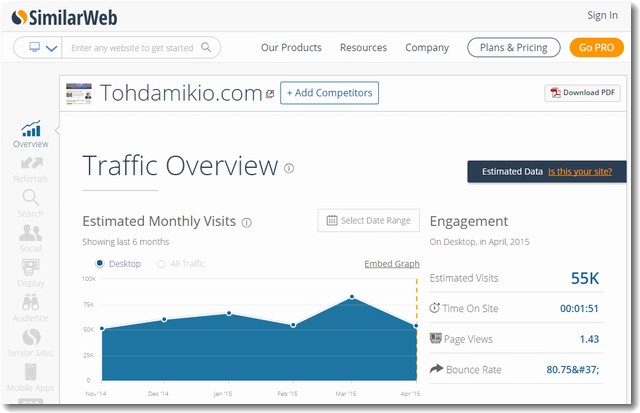The image size is (640, 413).
Task: Open the Company menu
Action: pyautogui.click(x=427, y=48)
